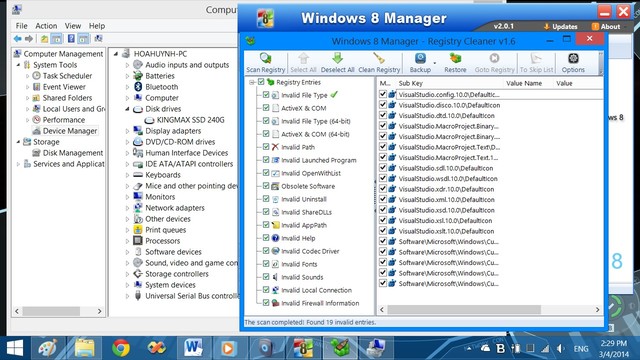Click the Restore toolbar icon
640x360 pixels.
click(x=455, y=63)
